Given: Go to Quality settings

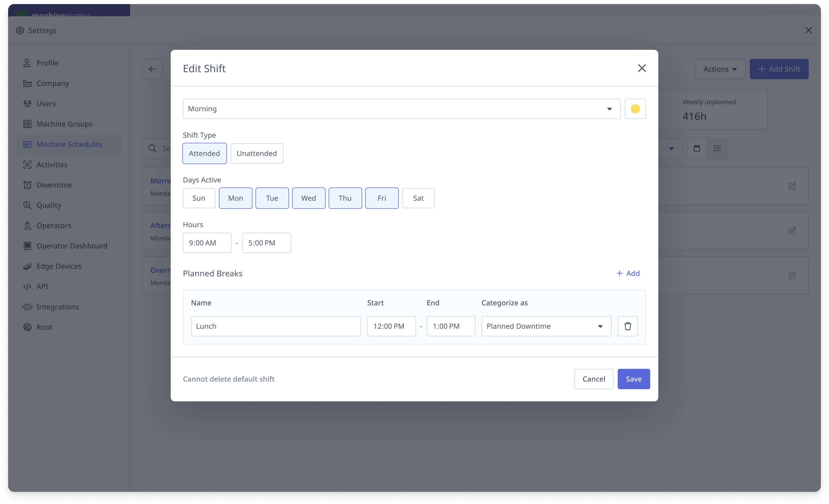Looking at the screenshot, I should (49, 205).
